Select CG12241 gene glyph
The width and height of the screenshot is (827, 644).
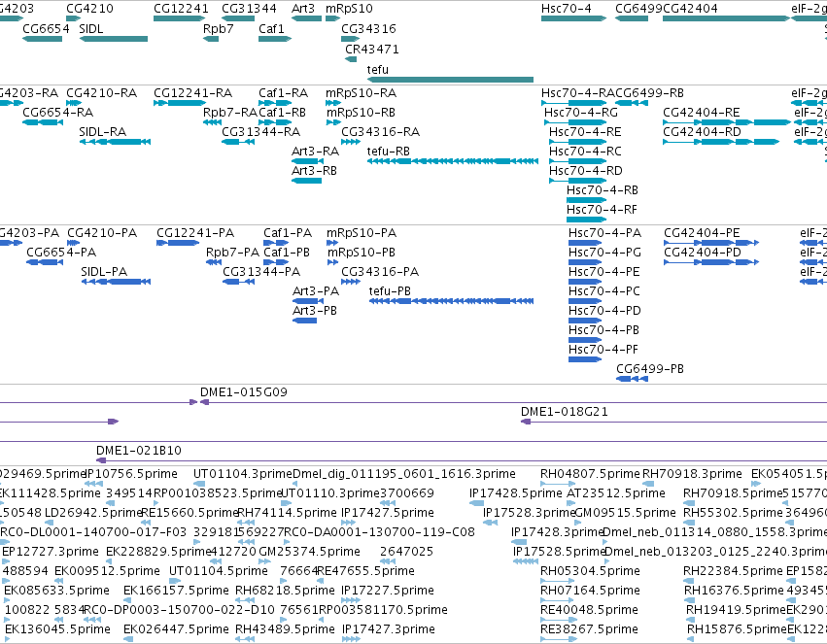tap(180, 18)
